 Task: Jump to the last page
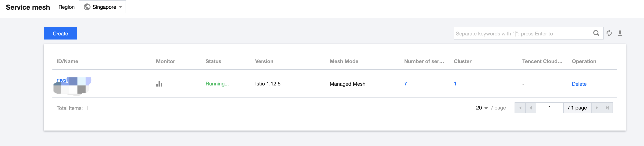(607, 108)
